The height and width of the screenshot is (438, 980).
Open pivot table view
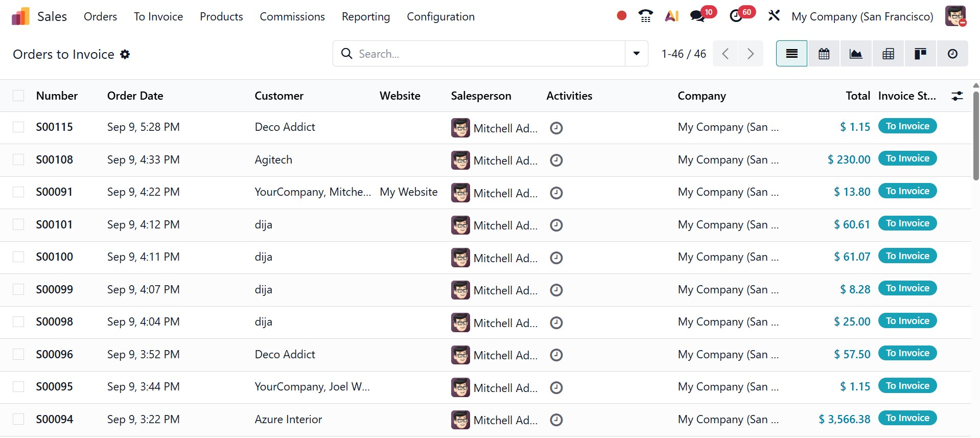click(x=888, y=54)
